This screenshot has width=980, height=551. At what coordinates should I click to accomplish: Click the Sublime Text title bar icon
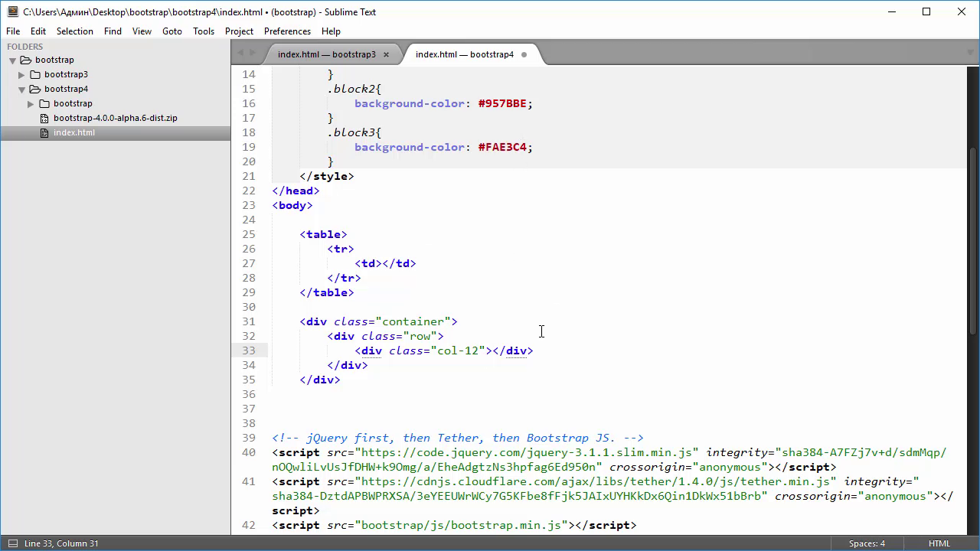coord(12,11)
